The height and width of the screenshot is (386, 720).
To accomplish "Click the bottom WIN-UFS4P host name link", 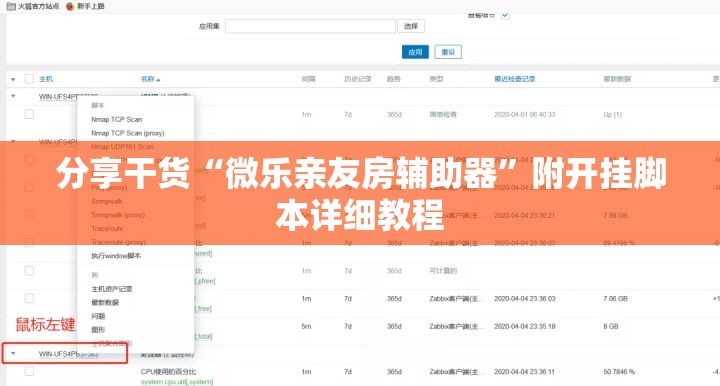I will pyautogui.click(x=68, y=354).
